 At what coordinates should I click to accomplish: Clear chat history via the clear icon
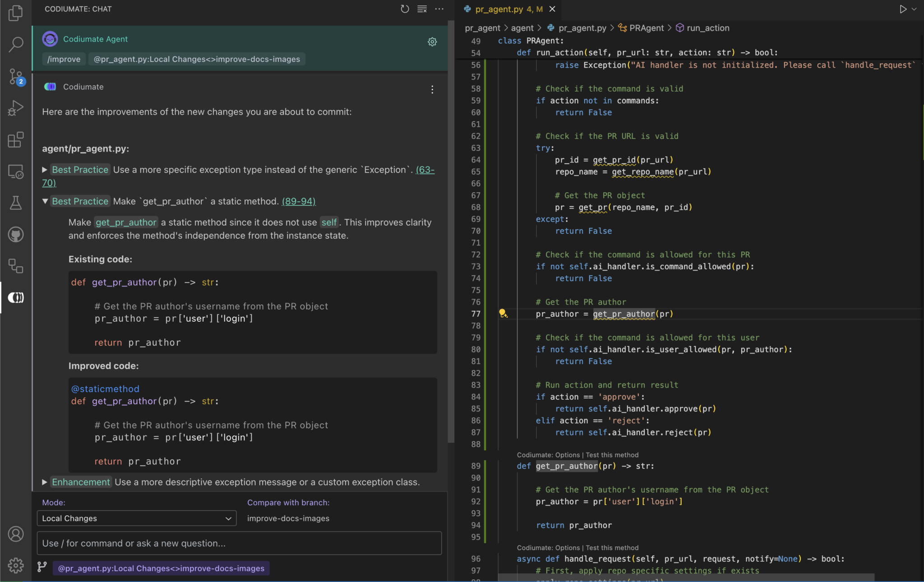[422, 9]
